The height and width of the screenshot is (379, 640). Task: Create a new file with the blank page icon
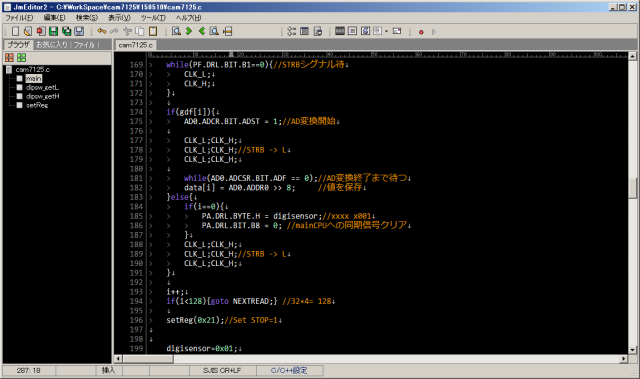(15, 31)
